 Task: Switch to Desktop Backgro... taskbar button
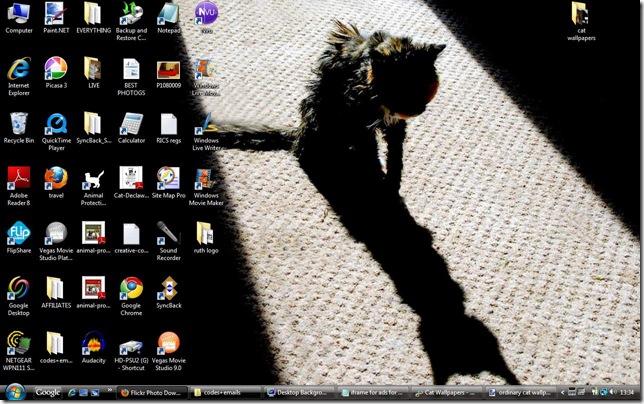pyautogui.click(x=299, y=393)
